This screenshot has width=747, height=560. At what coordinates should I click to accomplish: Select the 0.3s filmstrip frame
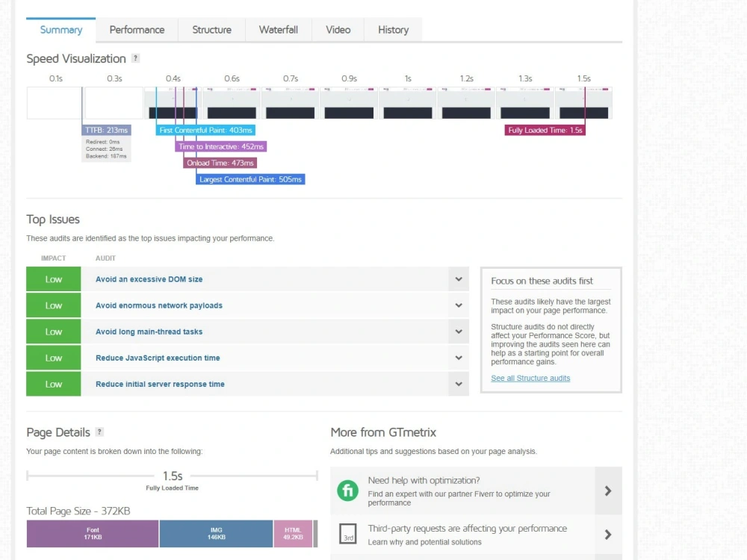click(x=114, y=103)
